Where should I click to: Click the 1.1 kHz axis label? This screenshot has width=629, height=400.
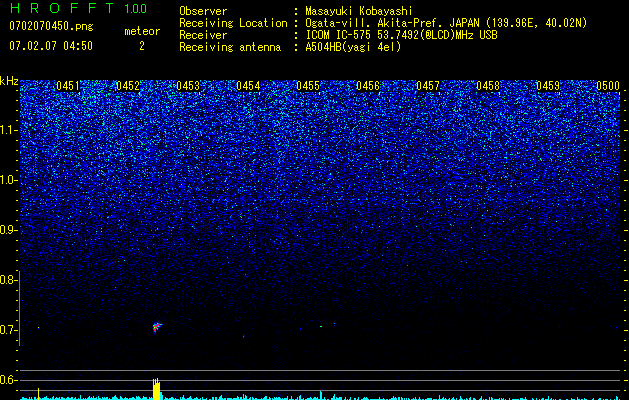click(x=8, y=130)
